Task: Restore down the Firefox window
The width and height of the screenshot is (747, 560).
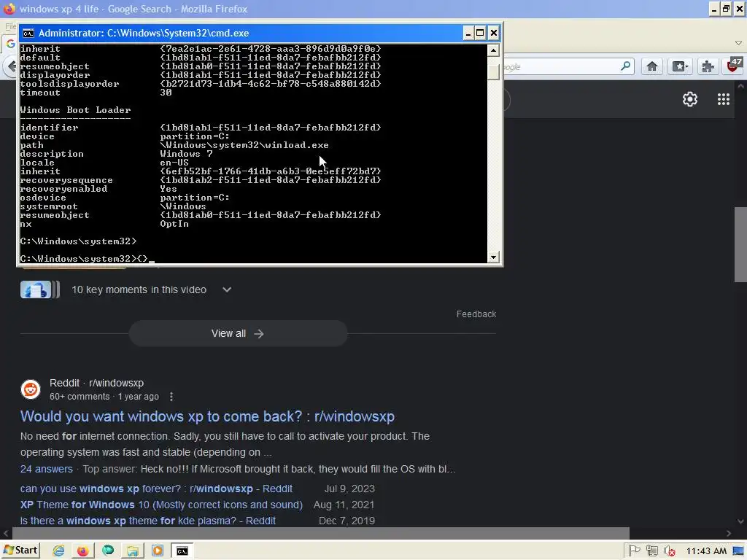Action: pyautogui.click(x=726, y=9)
